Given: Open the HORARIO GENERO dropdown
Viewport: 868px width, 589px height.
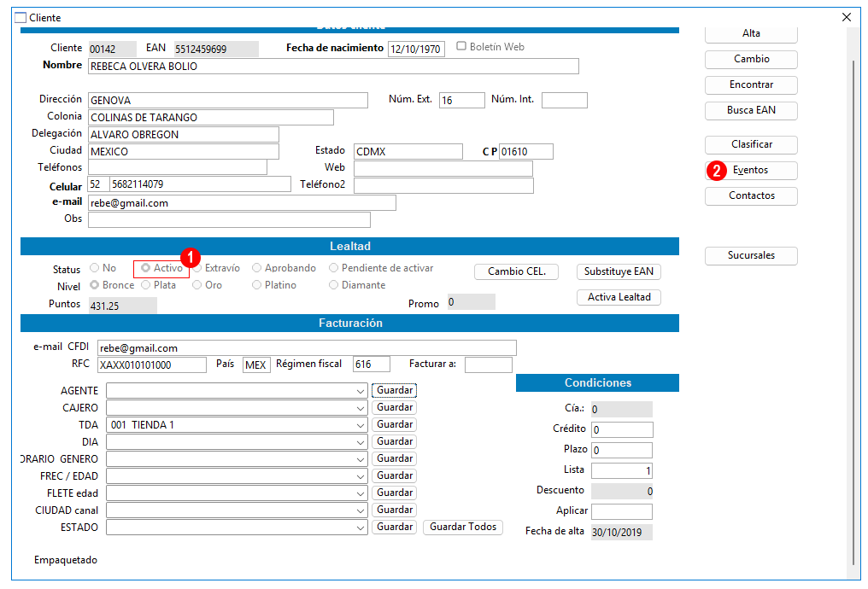Looking at the screenshot, I should pos(361,459).
